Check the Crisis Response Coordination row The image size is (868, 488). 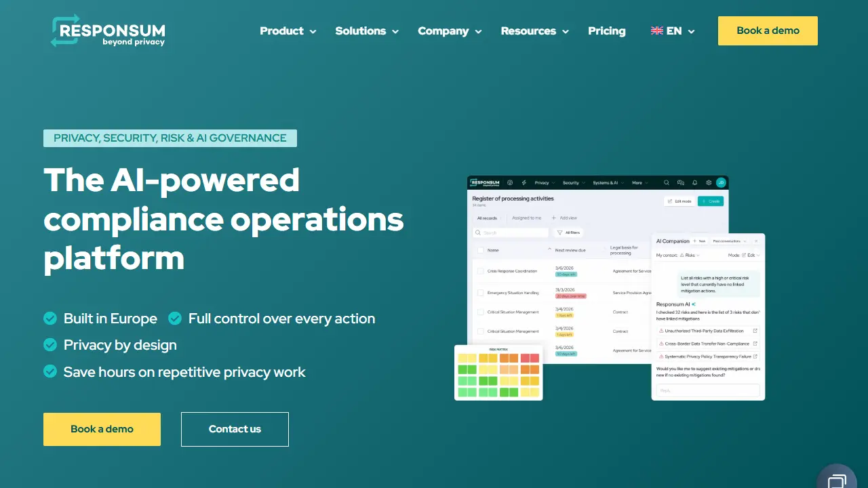[x=480, y=271]
